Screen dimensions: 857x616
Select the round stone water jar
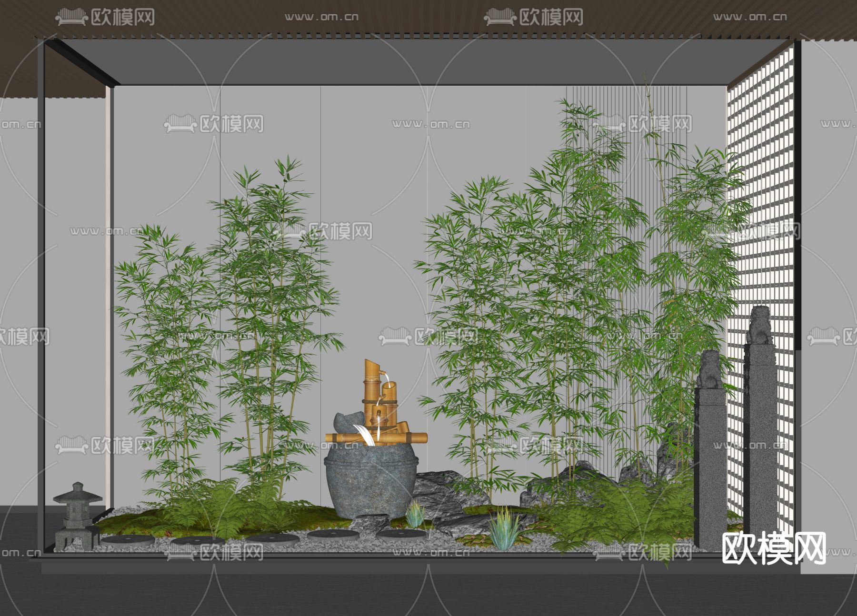371,481
